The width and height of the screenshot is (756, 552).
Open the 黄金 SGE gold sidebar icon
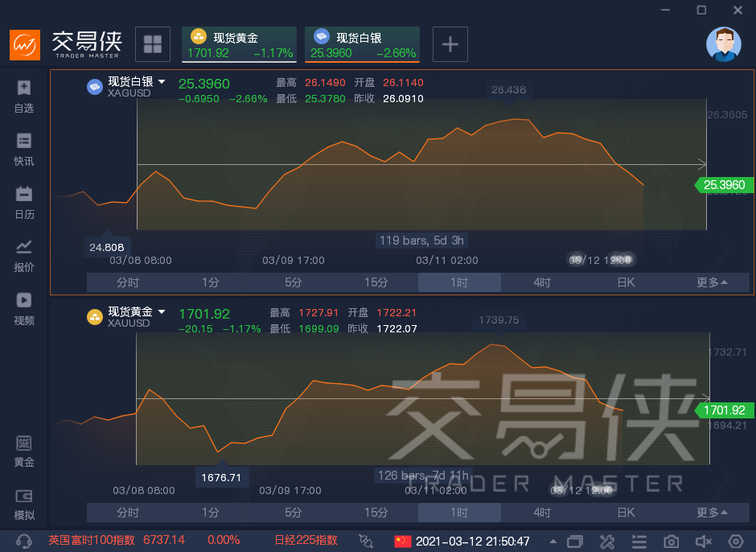click(x=23, y=451)
